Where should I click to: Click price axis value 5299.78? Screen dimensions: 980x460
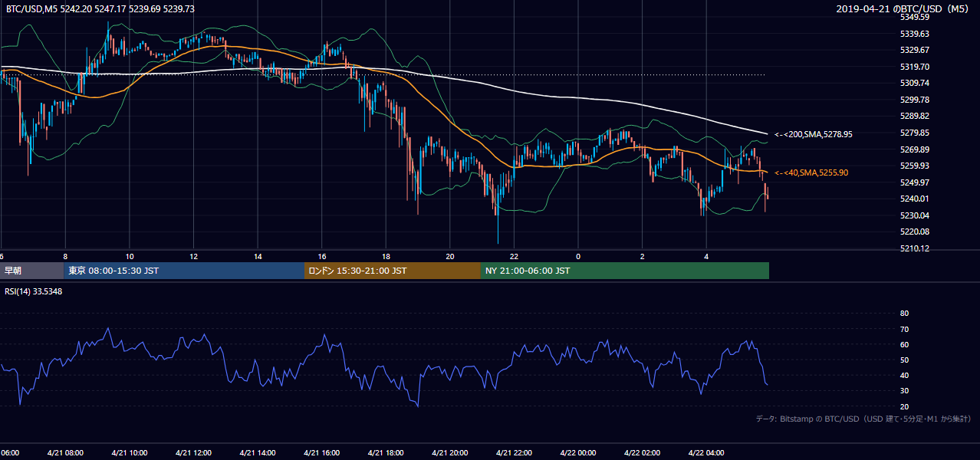tap(915, 100)
